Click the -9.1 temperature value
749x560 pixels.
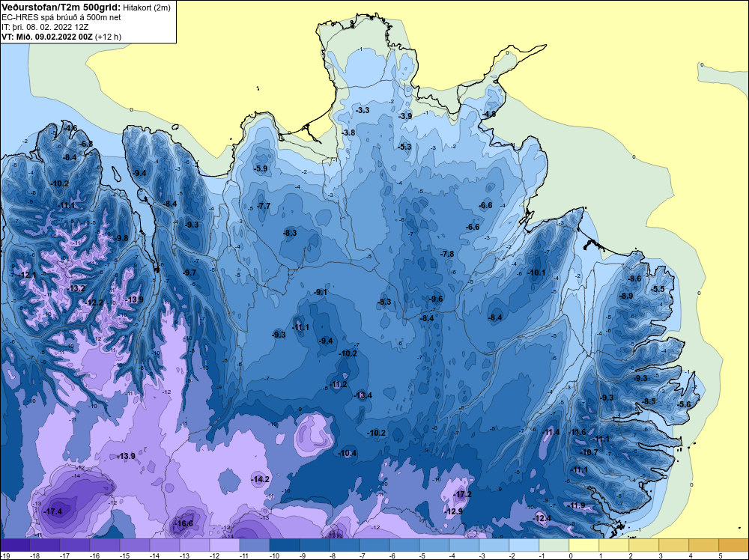click(x=321, y=292)
